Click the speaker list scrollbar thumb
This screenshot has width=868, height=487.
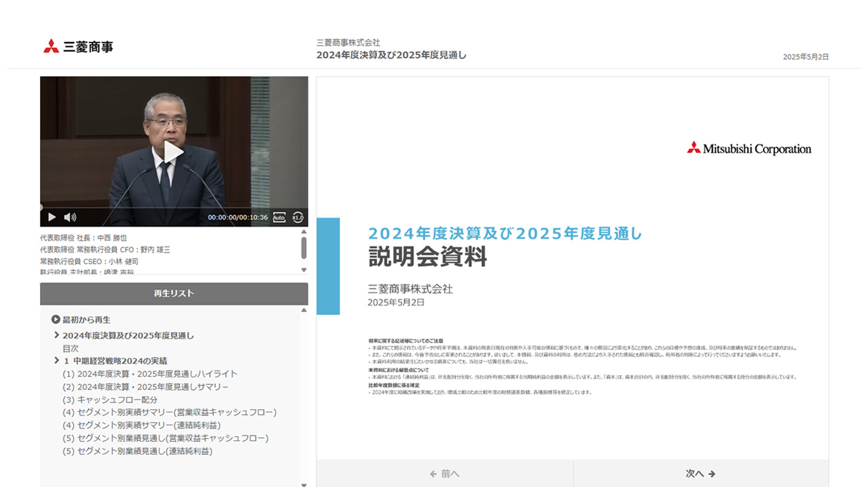click(x=304, y=247)
